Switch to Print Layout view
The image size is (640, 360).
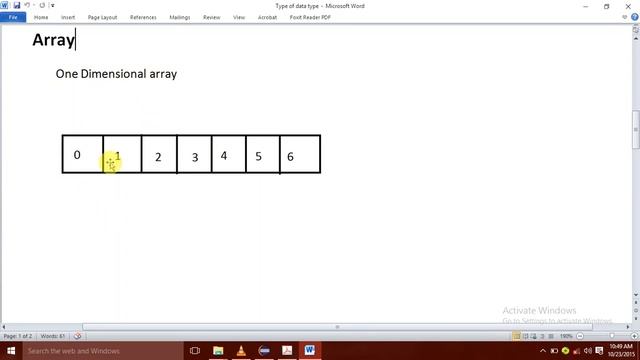pos(516,336)
